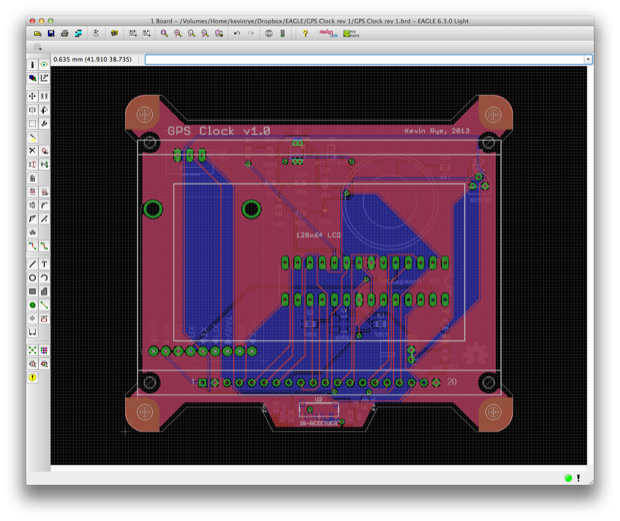
Task: Zoom to fit the board
Action: pos(164,34)
